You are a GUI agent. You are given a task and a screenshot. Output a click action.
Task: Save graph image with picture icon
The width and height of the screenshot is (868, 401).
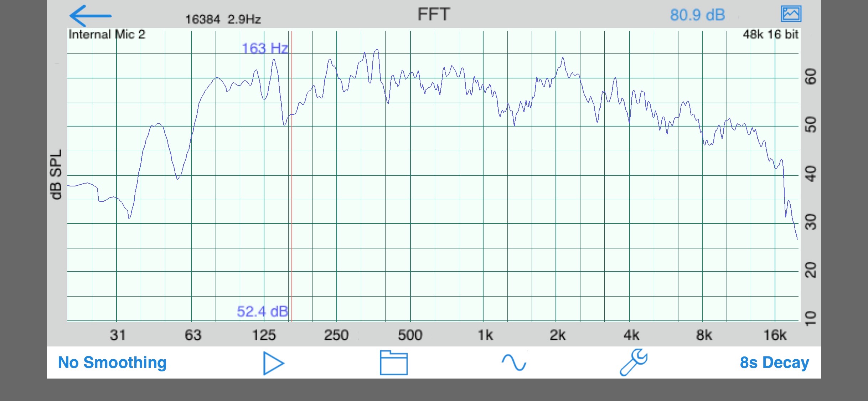(791, 14)
